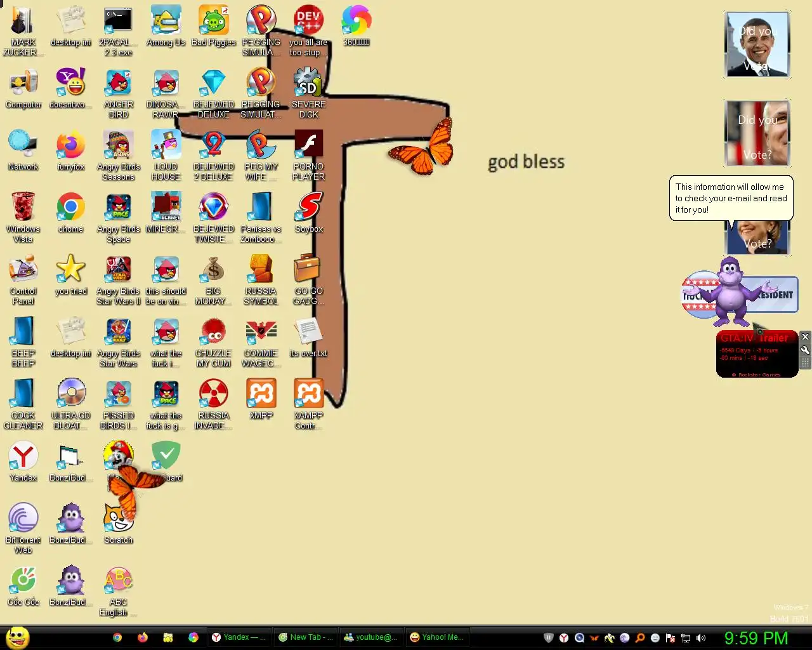Launch BEJEWELED 2 DELUXE
Screen dimensions: 812x650
click(x=214, y=156)
